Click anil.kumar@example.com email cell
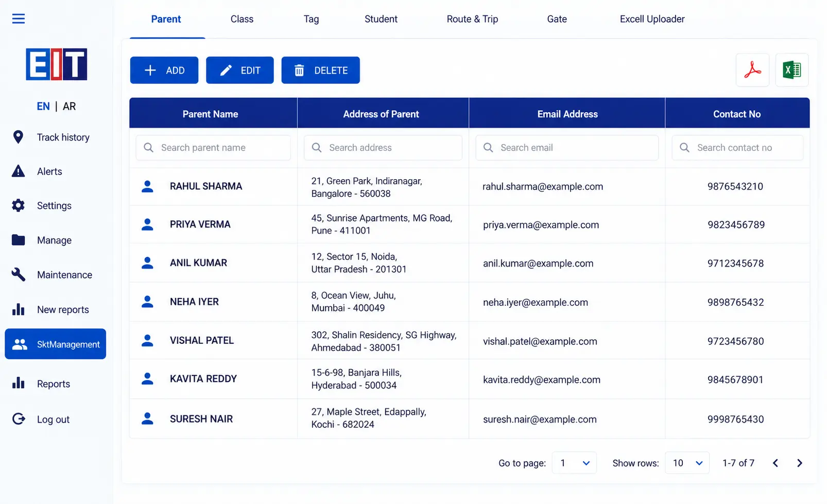 click(x=538, y=264)
